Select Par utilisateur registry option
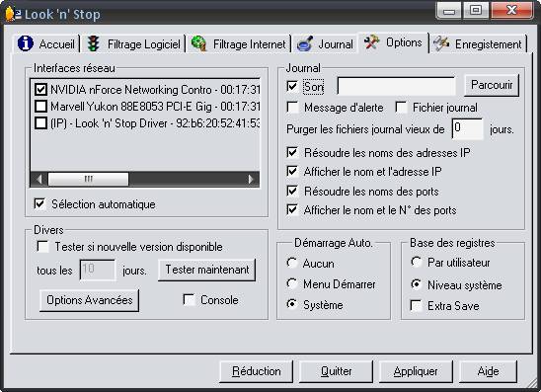Viewport: 541px width, 392px height. pyautogui.click(x=416, y=262)
